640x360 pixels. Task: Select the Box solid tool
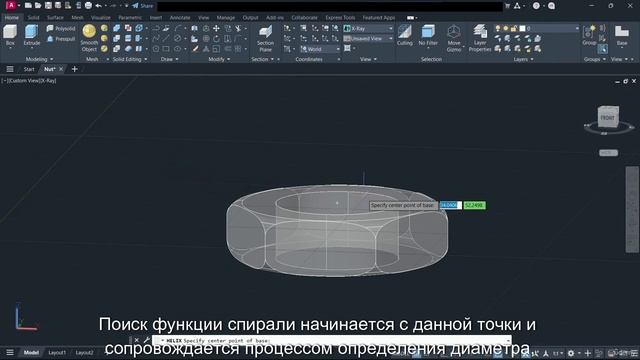(10, 35)
